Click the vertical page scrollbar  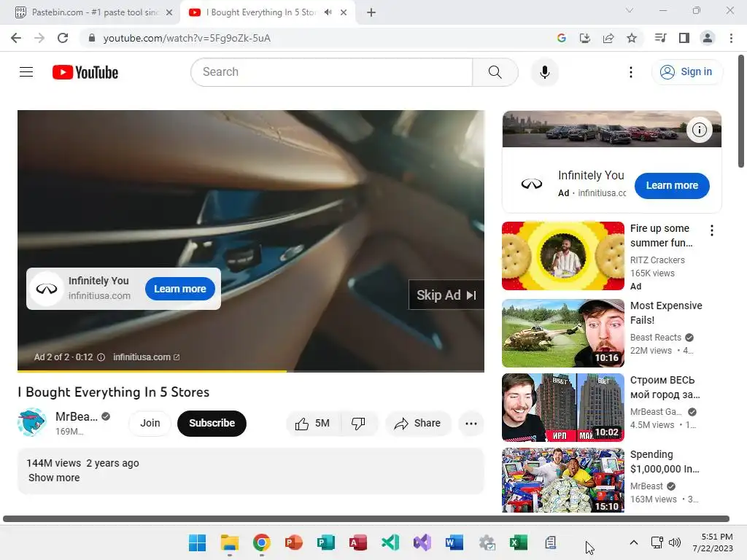741,112
